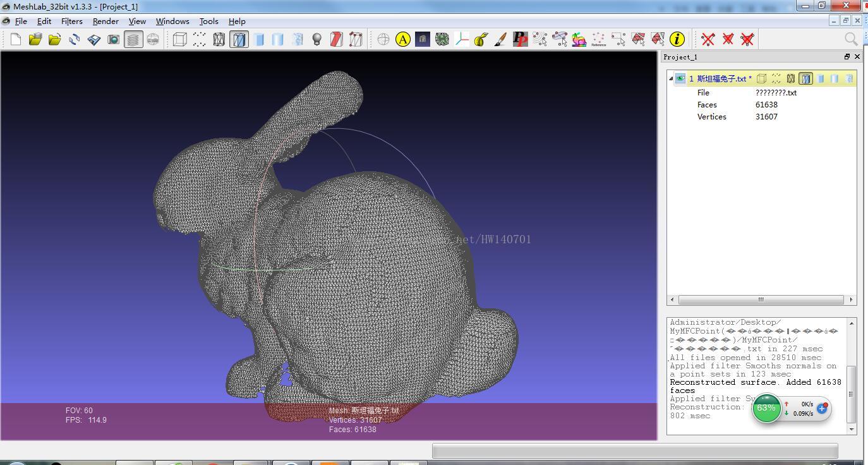
Task: Toggle eye visibility of 斯坦福兔子.txt layer
Action: [x=680, y=78]
